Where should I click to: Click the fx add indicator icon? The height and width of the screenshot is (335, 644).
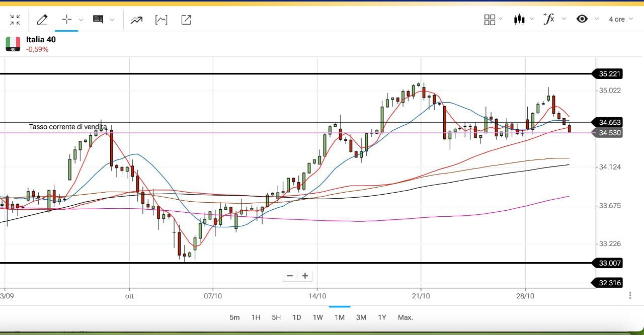(549, 19)
